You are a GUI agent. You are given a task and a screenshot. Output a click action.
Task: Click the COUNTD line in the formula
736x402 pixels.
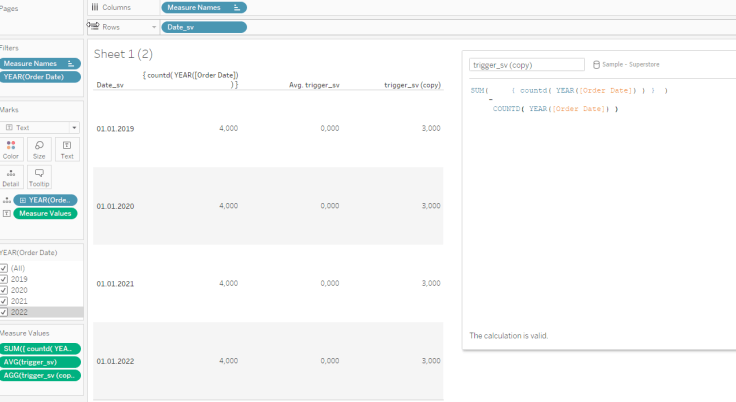555,109
